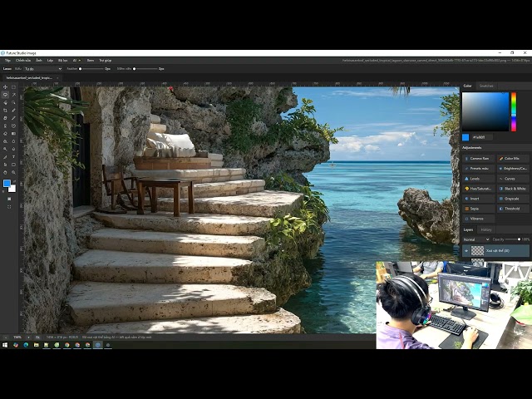Select the Text (T) tool
This screenshot has width=532, height=399.
click(13, 157)
